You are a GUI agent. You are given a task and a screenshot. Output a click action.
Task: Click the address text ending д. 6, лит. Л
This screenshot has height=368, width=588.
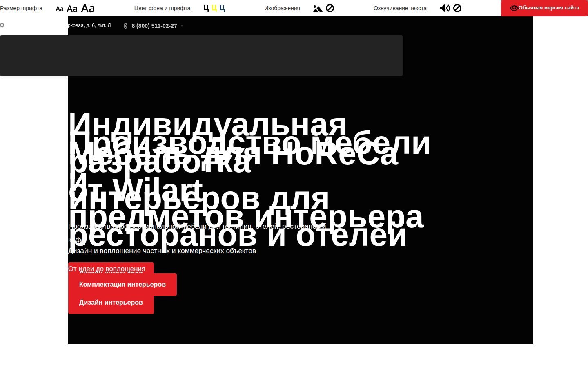coord(89,25)
